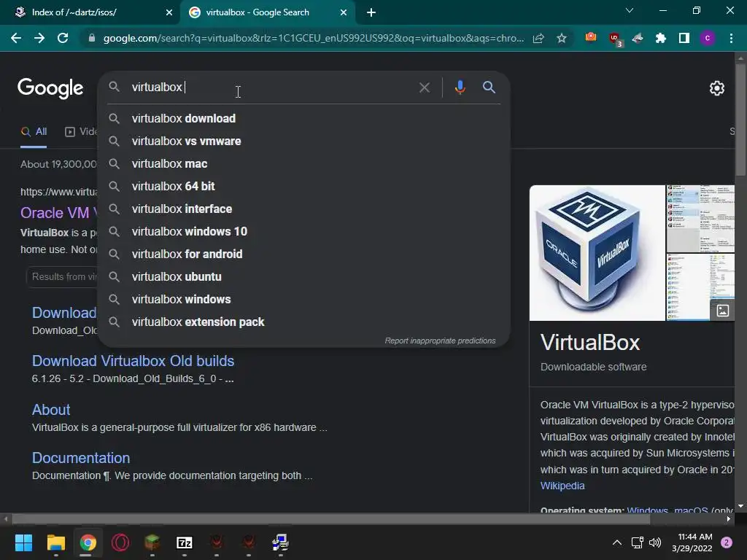
Task: Show hidden system tray icons
Action: point(617,542)
